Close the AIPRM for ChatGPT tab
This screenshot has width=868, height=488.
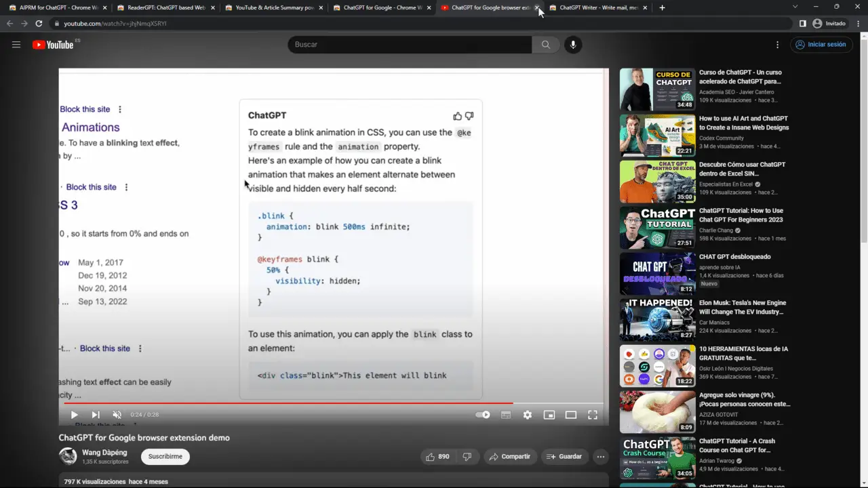104,8
